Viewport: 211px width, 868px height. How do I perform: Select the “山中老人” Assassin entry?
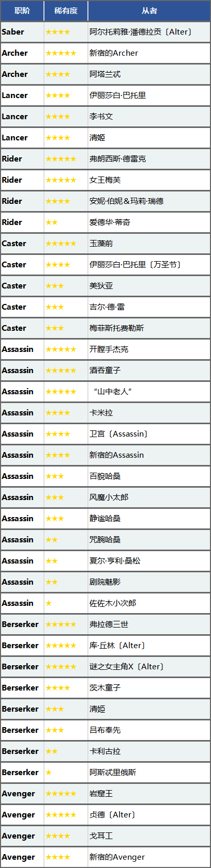(x=113, y=392)
